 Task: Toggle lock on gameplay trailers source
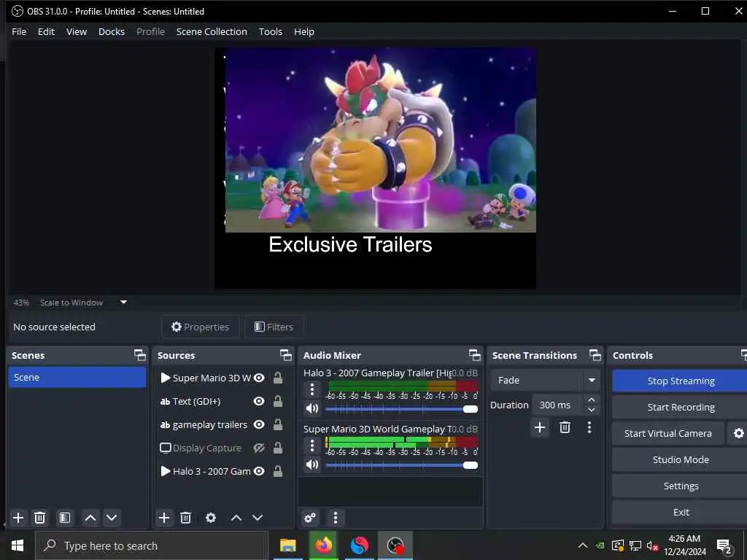(278, 424)
